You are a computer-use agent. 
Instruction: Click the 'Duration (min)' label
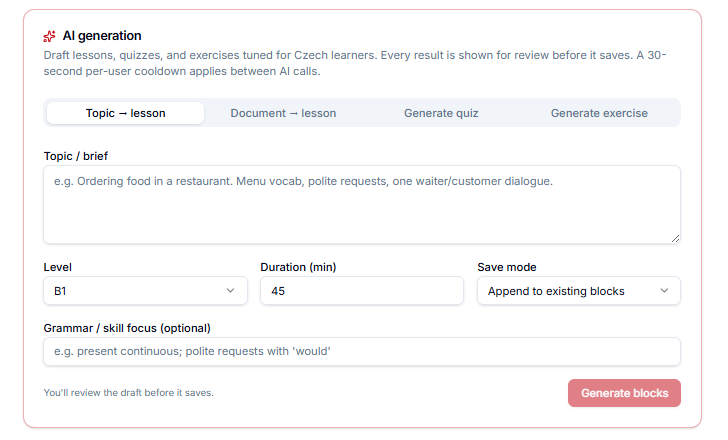(298, 267)
